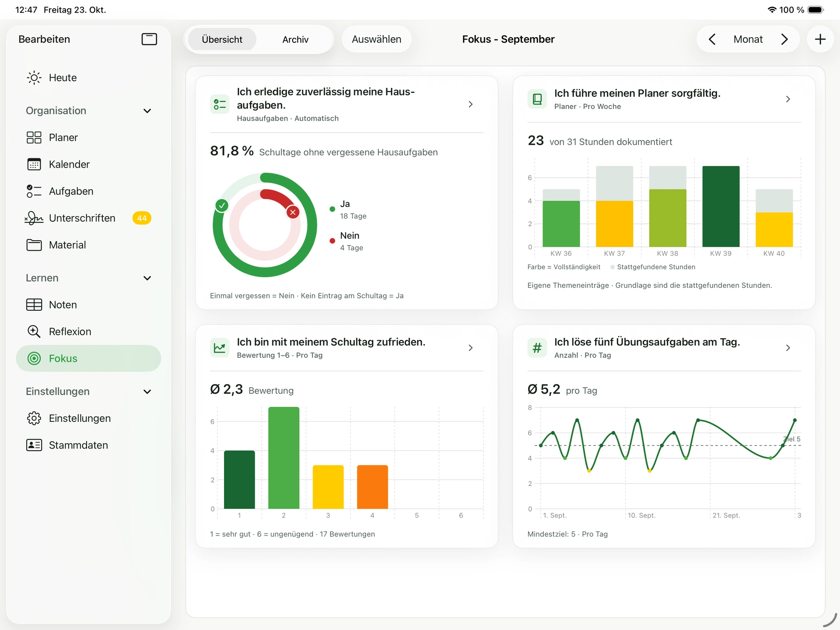Image resolution: width=840 pixels, height=630 pixels.
Task: Add a new focus goal with plus
Action: pos(820,39)
